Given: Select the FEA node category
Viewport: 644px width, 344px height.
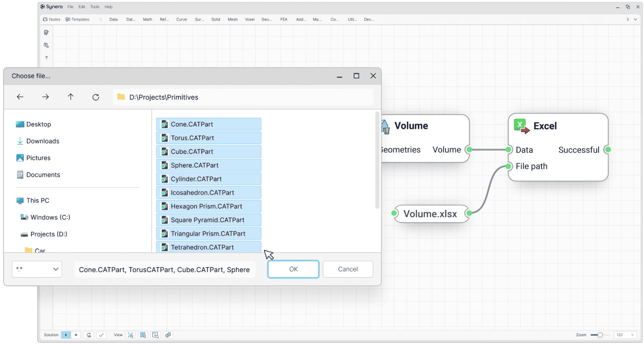Looking at the screenshot, I should [x=284, y=19].
